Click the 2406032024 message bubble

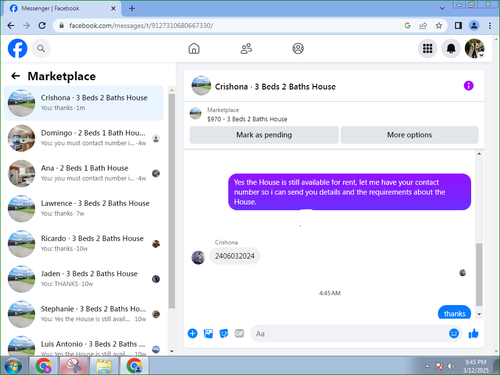click(x=235, y=256)
